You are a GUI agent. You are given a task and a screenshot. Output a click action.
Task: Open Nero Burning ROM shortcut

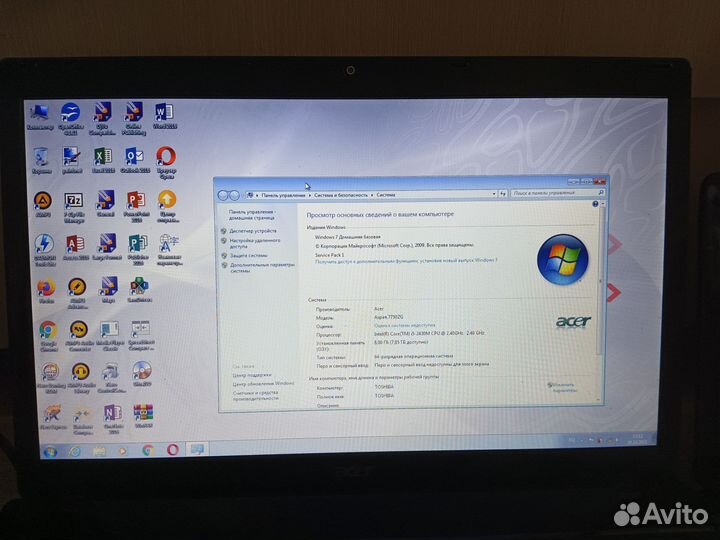(51, 378)
